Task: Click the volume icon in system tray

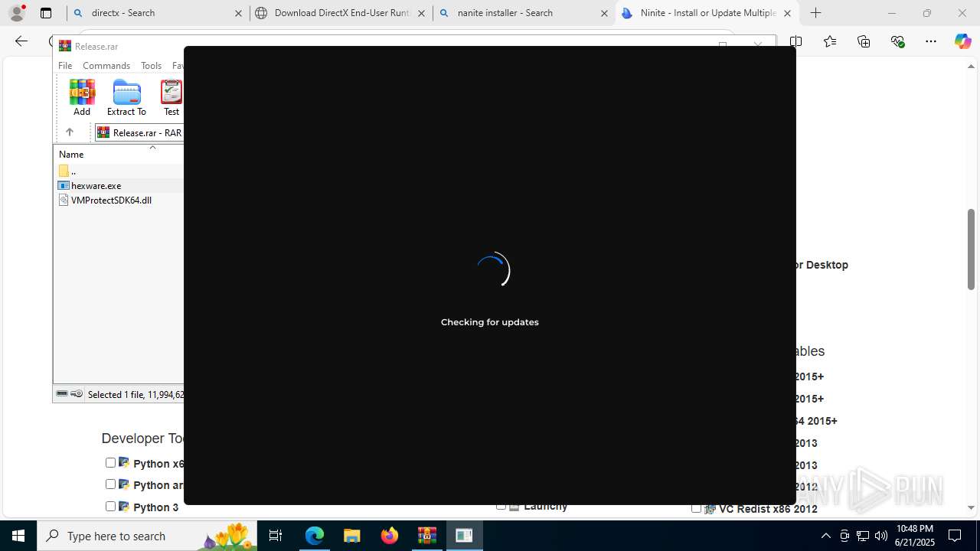Action: click(880, 536)
